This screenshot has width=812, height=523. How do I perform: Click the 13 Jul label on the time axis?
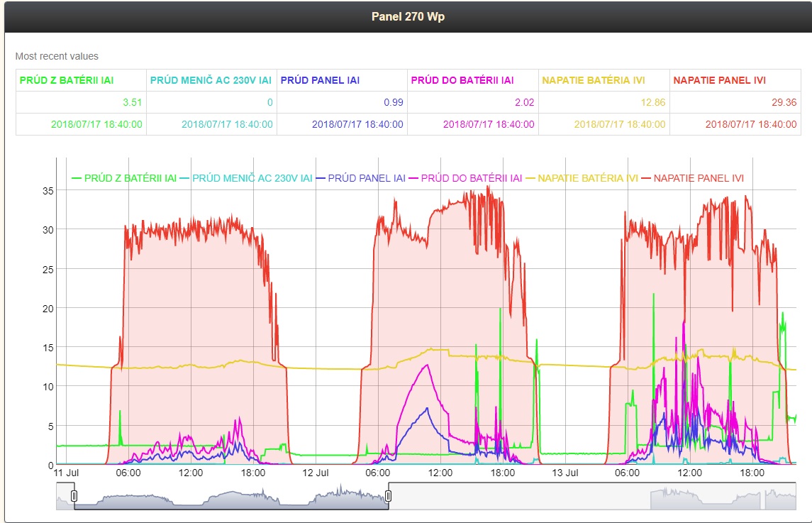point(565,473)
